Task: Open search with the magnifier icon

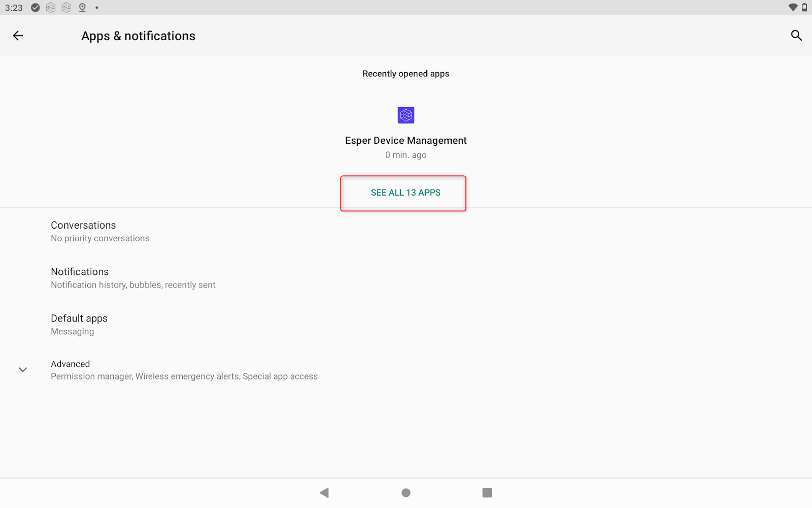Action: 796,36
